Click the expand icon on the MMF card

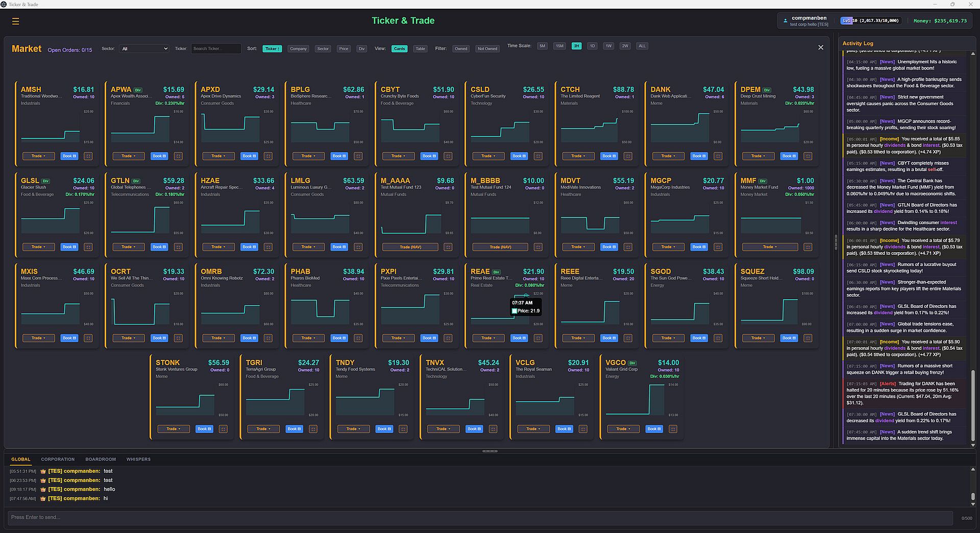click(808, 247)
